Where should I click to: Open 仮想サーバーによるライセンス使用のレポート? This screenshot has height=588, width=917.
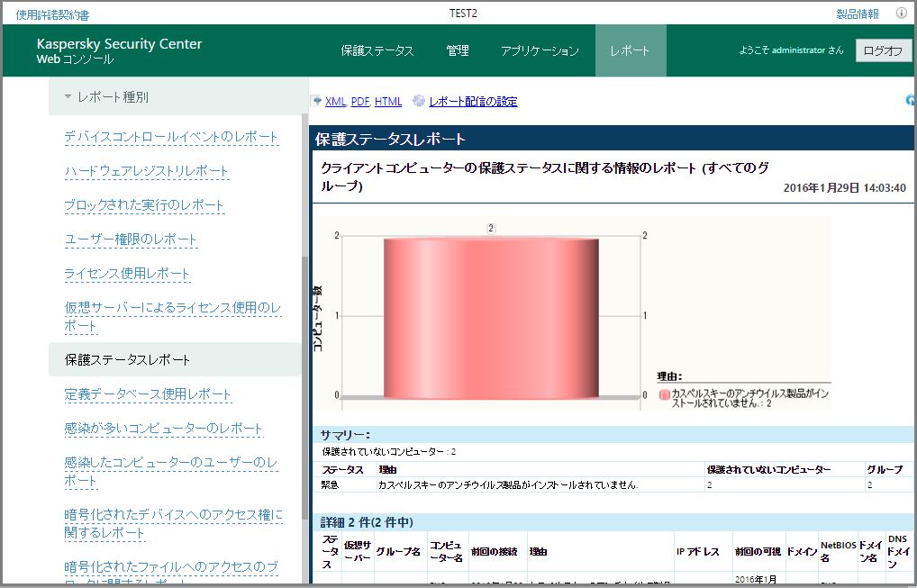(173, 316)
